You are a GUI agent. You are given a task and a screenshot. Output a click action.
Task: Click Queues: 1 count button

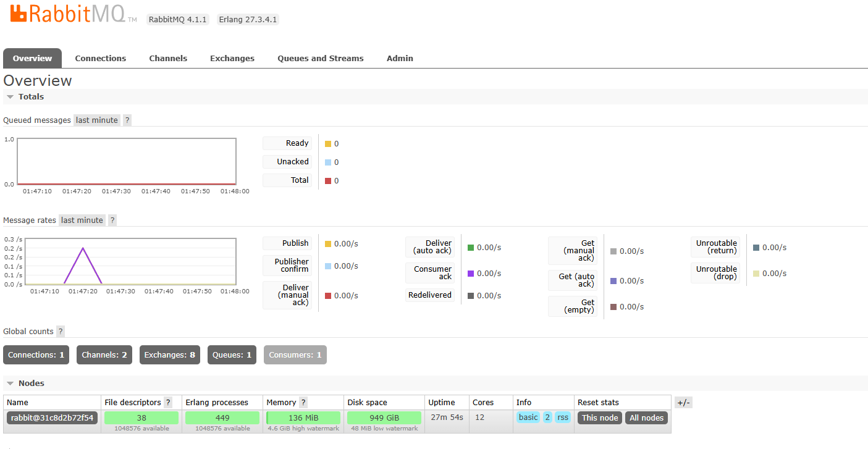[x=232, y=355]
